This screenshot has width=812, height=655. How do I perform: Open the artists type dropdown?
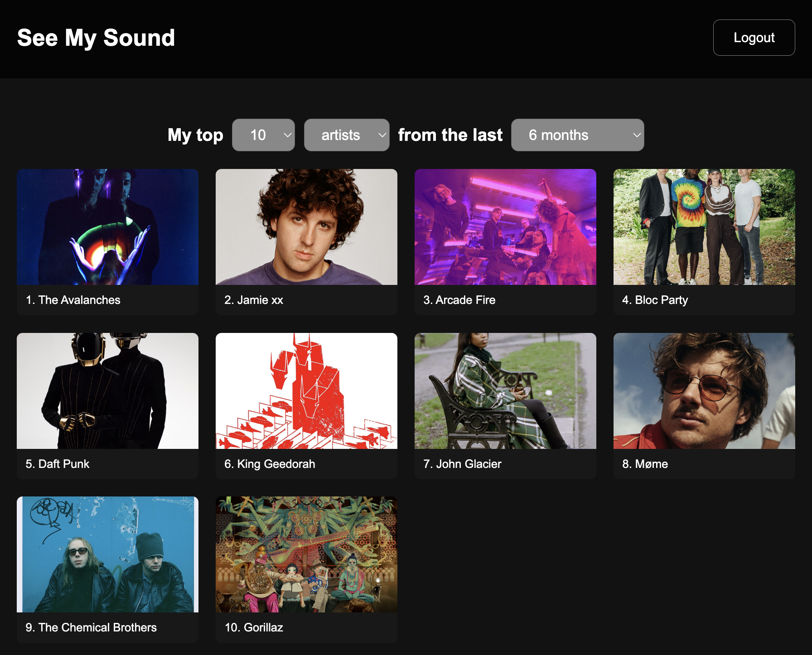tap(347, 135)
